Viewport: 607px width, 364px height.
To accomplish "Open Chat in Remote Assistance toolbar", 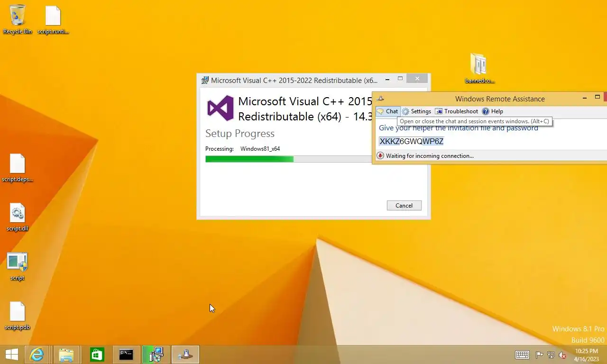I will [x=387, y=111].
